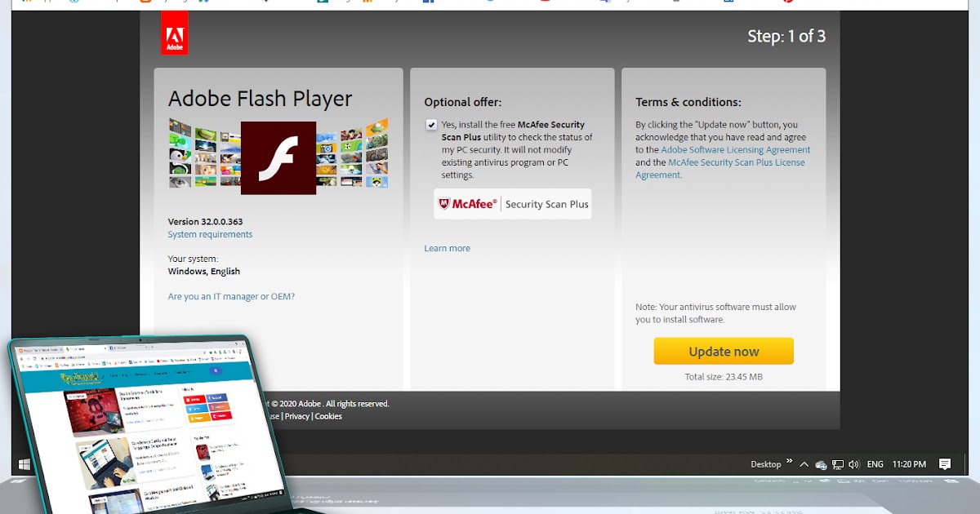Open the network tray icon
Viewport: 980px width, 514px height.
click(838, 465)
